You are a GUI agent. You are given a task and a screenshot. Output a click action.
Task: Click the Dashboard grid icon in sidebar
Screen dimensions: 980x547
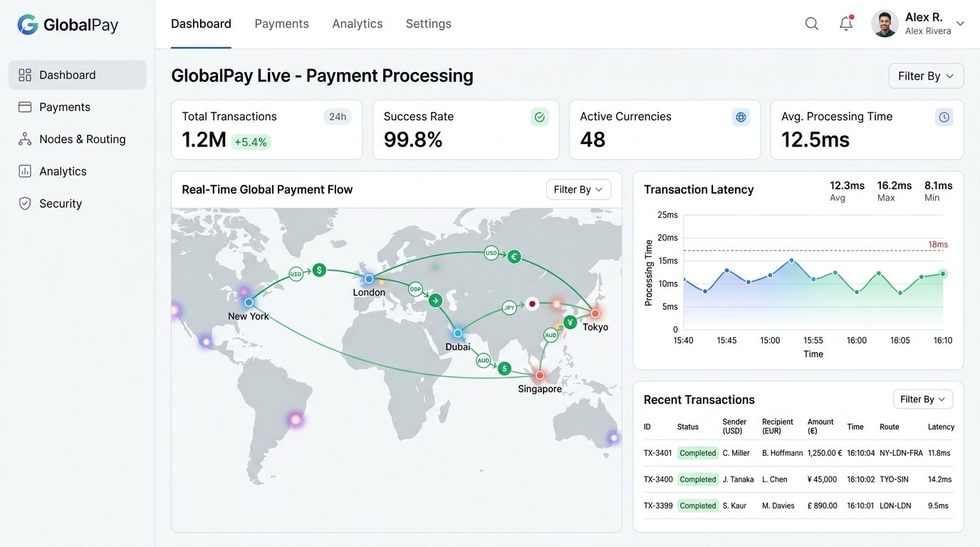point(25,75)
